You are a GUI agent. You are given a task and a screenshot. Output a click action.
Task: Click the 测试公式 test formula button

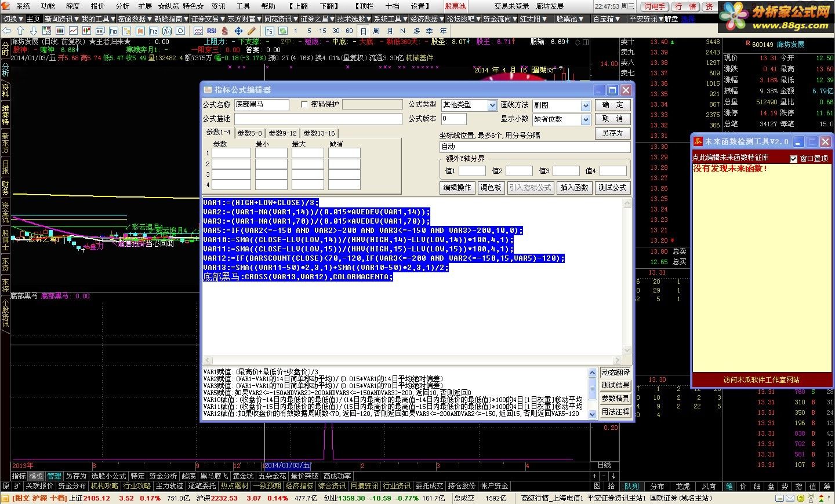tap(613, 188)
